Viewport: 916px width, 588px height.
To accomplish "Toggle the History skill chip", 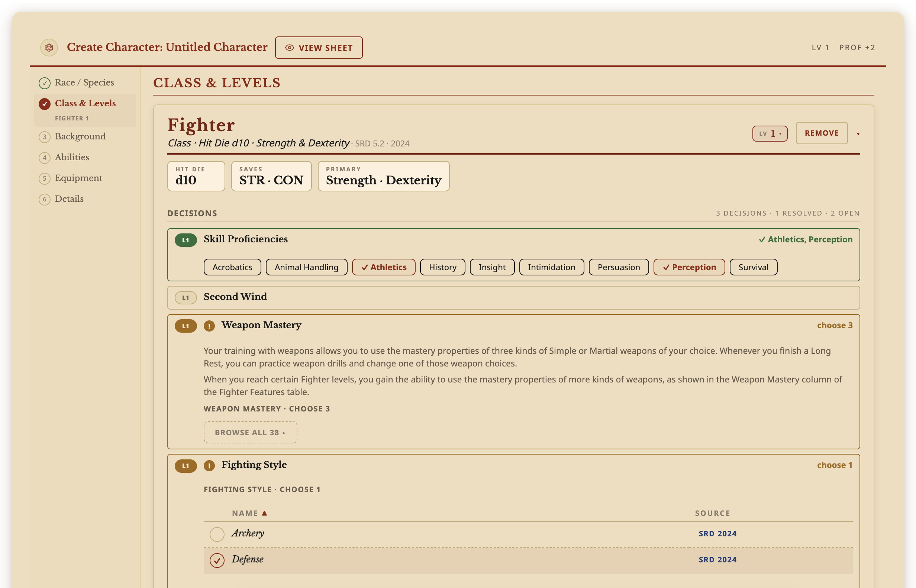I will [x=442, y=267].
